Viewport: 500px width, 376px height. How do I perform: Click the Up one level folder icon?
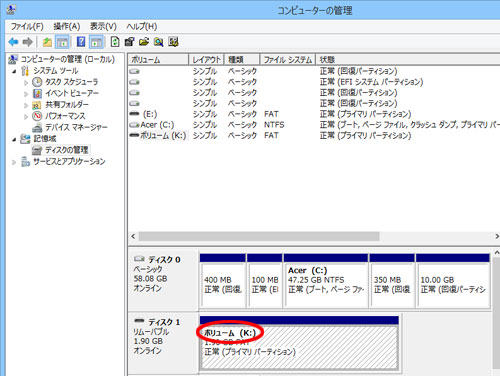[47, 42]
